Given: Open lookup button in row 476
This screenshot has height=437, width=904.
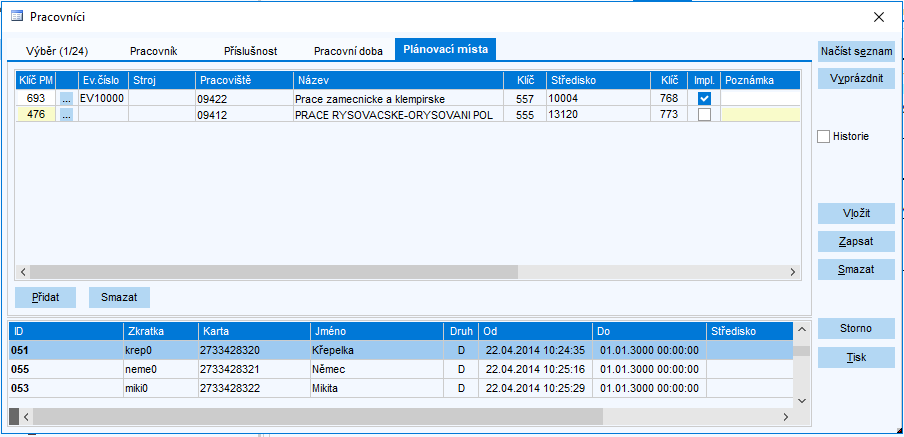Looking at the screenshot, I should click(x=67, y=115).
